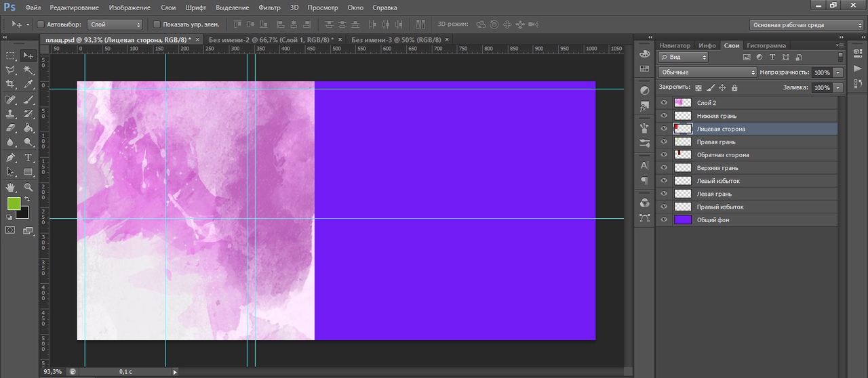This screenshot has width=868, height=378.
Task: Toggle the Автовыбор checkbox
Action: [40, 24]
